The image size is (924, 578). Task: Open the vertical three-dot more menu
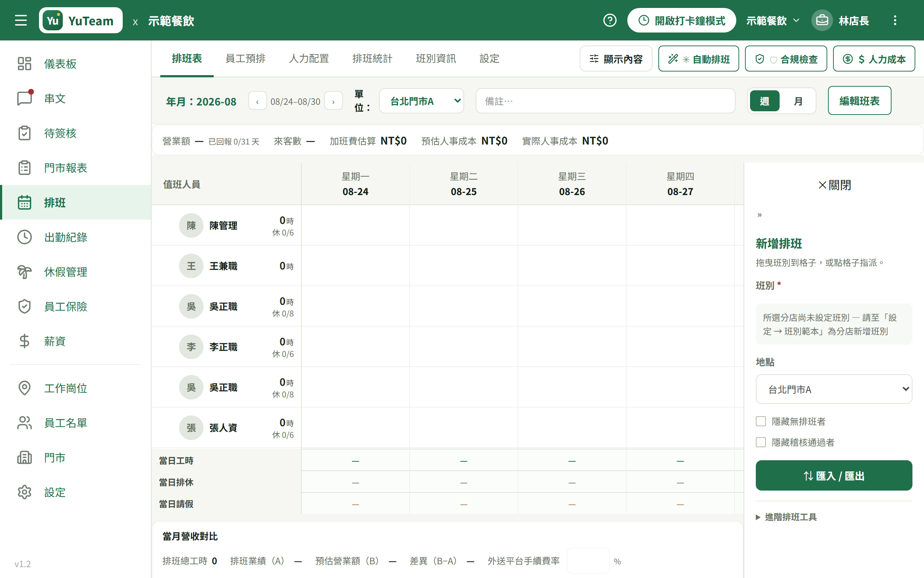coord(895,20)
